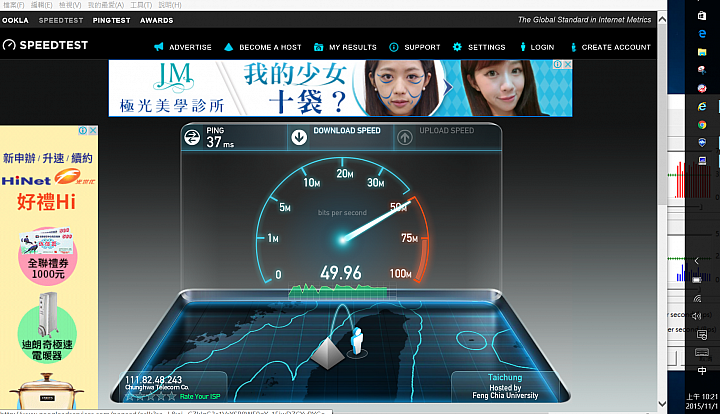Open Microsoft Edge from the taskbar
Image resolution: width=720 pixels, height=414 pixels.
coord(702,34)
